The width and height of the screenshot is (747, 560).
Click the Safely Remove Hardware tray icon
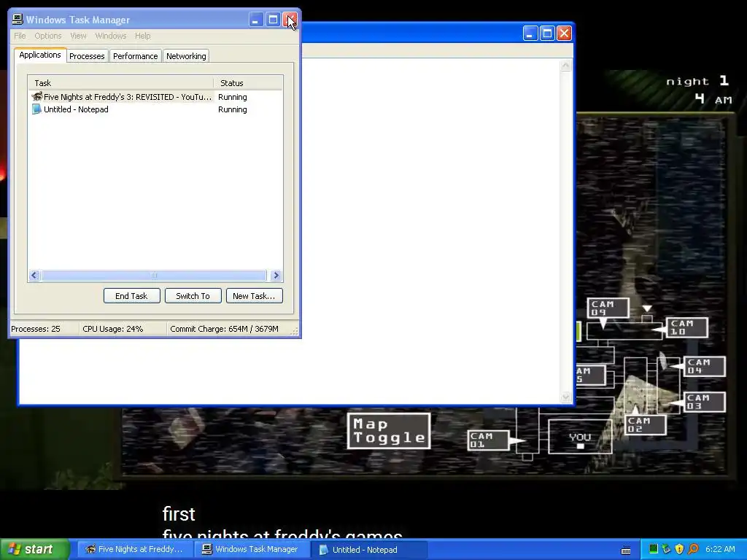[666, 549]
